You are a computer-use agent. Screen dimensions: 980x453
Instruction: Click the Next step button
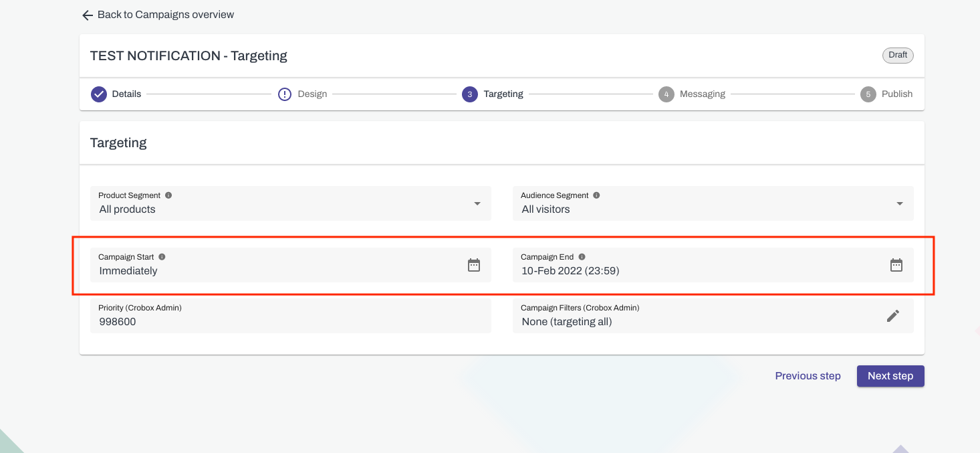890,375
